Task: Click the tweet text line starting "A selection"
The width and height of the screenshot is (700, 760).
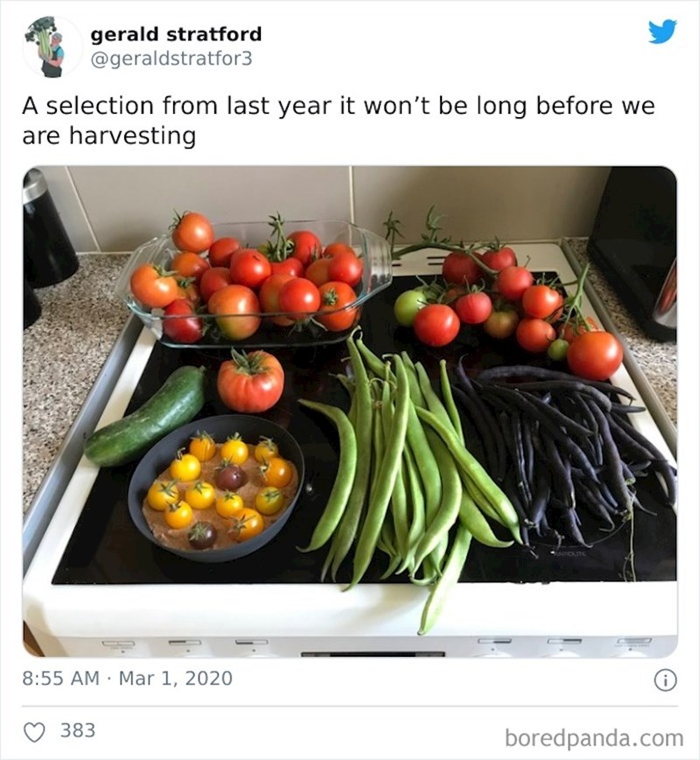Action: pos(339,107)
